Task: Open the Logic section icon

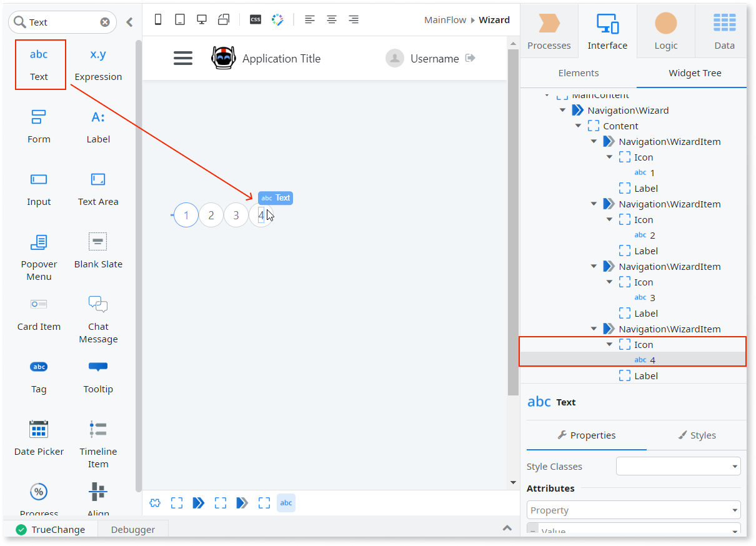Action: 665,31
